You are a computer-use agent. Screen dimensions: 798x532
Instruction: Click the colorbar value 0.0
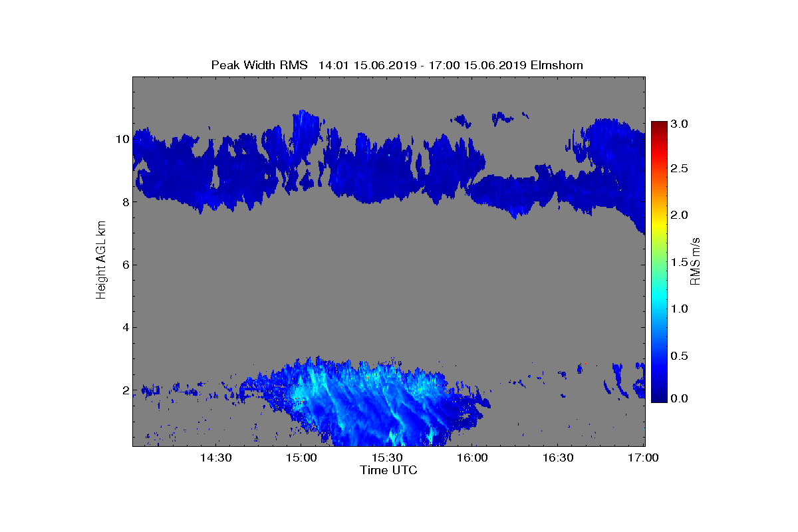680,398
